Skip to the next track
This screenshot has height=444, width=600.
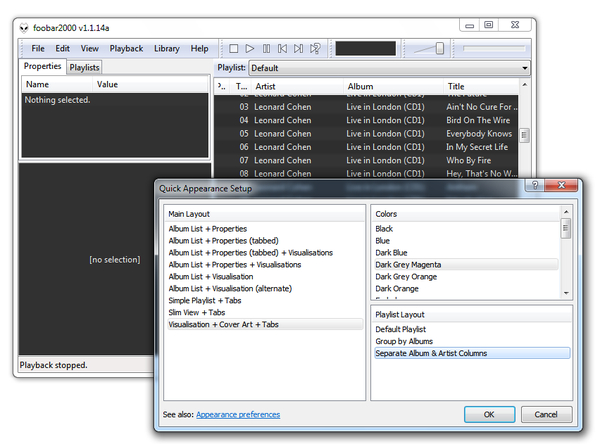298,49
